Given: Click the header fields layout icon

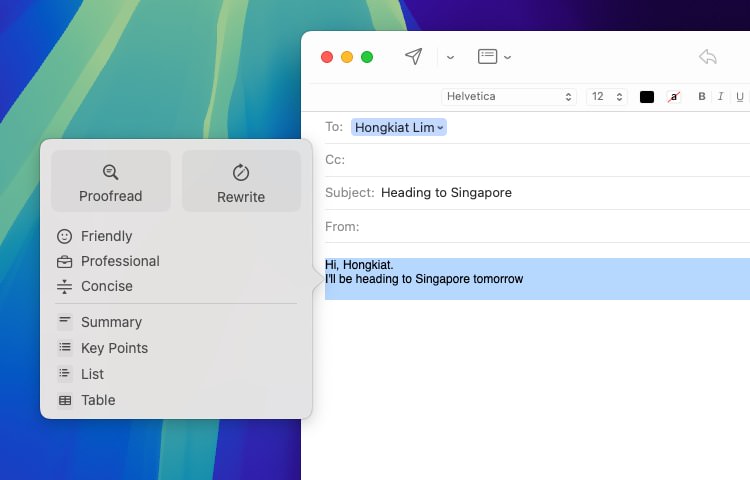Looking at the screenshot, I should click(487, 56).
